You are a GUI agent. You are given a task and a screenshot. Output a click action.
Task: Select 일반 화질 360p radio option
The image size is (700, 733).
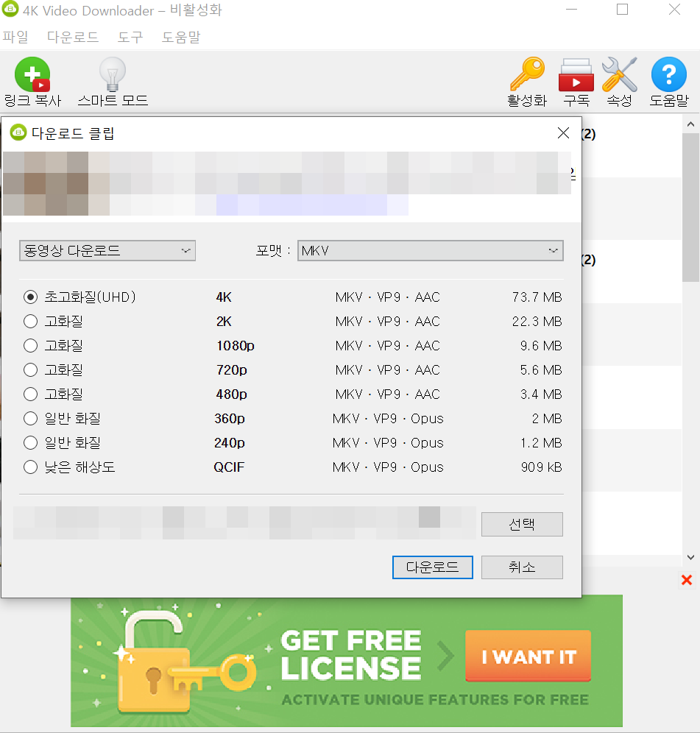pyautogui.click(x=30, y=419)
